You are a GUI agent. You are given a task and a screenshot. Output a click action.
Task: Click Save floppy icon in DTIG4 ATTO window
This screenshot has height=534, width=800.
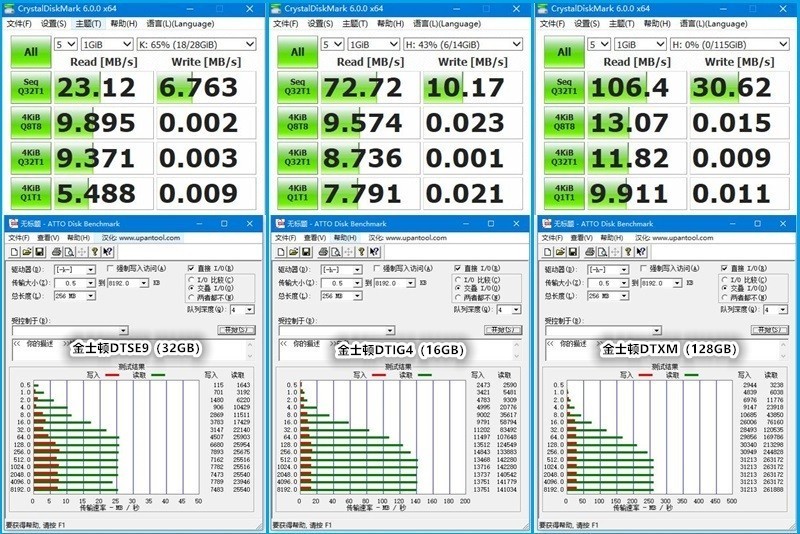coord(306,251)
